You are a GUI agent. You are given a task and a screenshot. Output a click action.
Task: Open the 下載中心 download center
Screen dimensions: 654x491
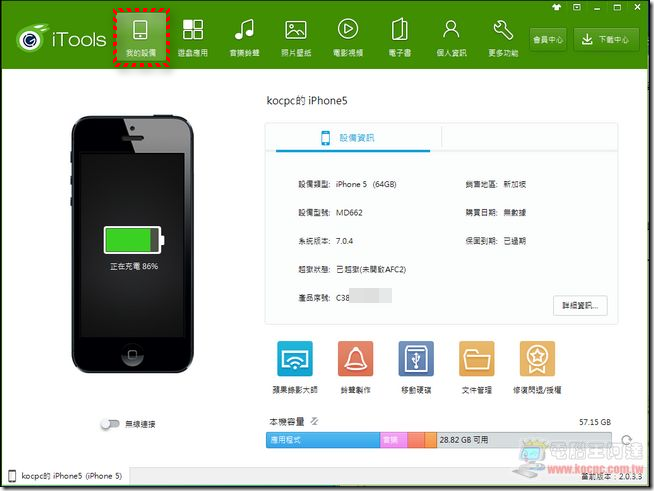pyautogui.click(x=606, y=40)
